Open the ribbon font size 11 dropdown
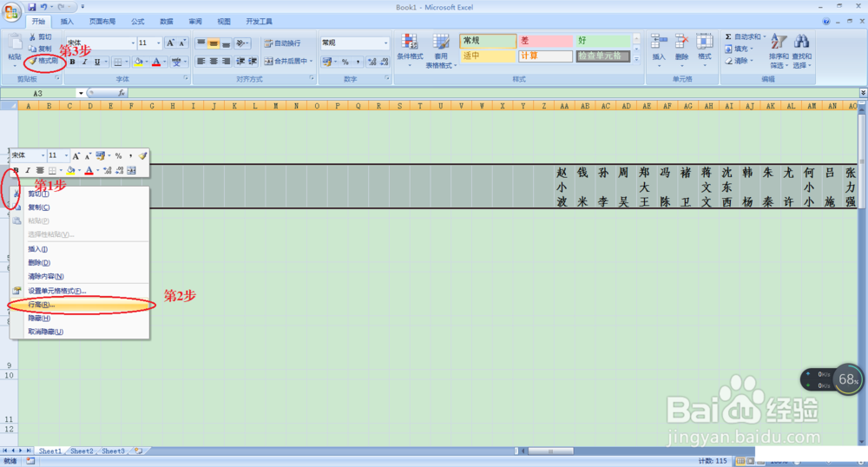868x467 pixels. [159, 43]
